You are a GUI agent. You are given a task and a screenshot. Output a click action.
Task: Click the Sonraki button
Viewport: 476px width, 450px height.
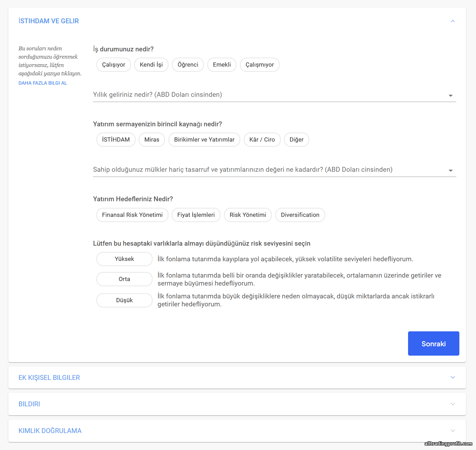[433, 343]
